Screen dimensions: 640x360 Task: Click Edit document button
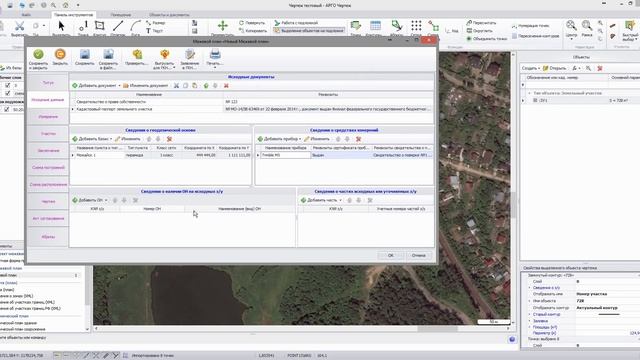146,86
